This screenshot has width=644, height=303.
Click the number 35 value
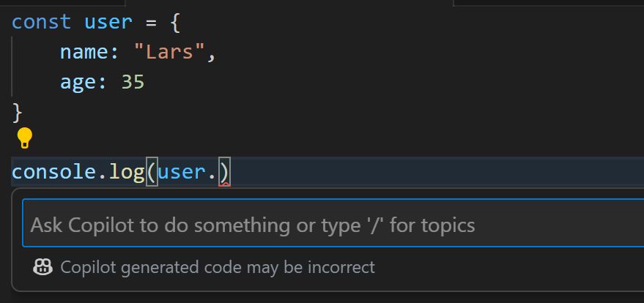(x=133, y=82)
